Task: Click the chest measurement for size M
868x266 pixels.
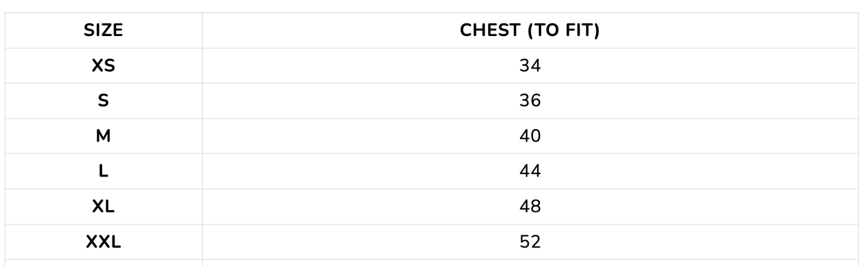Action: [x=530, y=136]
